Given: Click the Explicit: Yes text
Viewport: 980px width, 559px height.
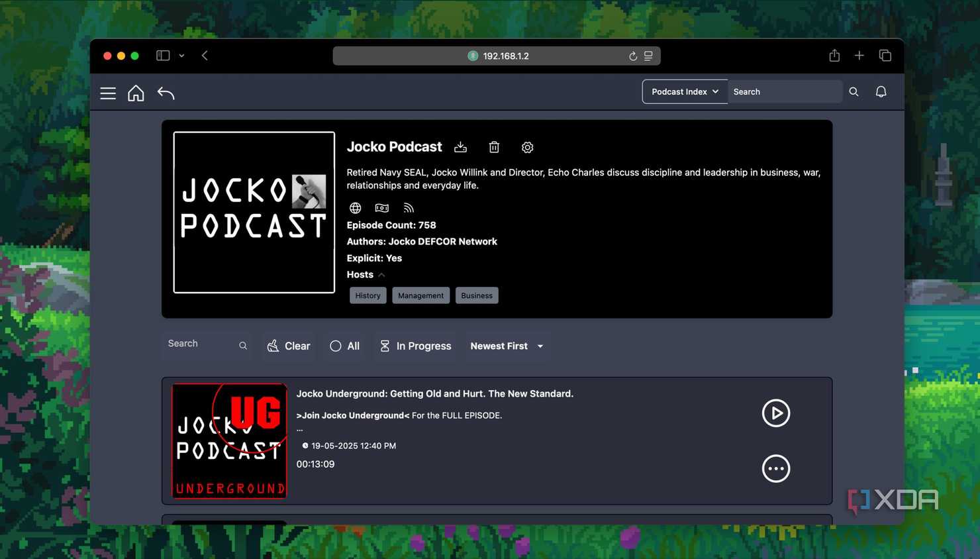Looking at the screenshot, I should (x=374, y=258).
